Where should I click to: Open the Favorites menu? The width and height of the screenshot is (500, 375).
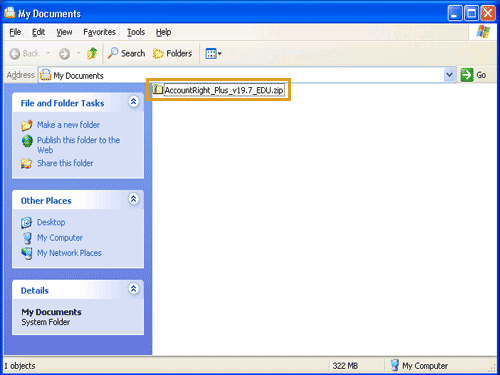[x=99, y=32]
